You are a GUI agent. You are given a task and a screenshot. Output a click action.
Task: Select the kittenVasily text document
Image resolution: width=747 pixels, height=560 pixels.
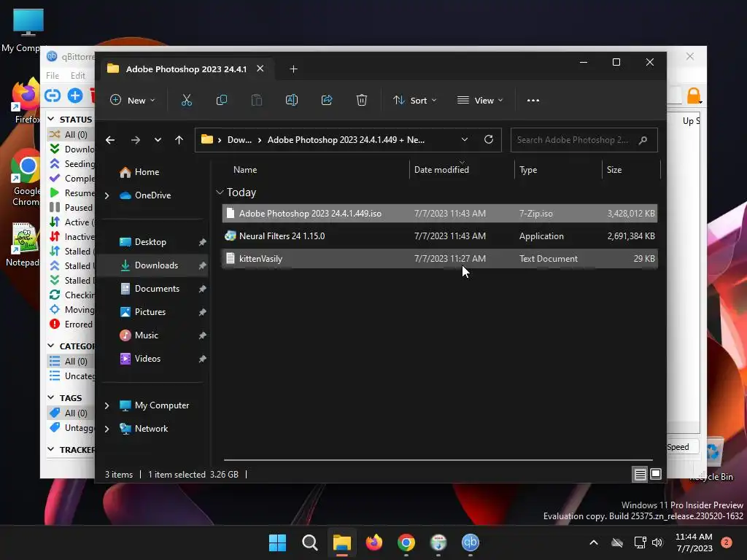point(439,259)
